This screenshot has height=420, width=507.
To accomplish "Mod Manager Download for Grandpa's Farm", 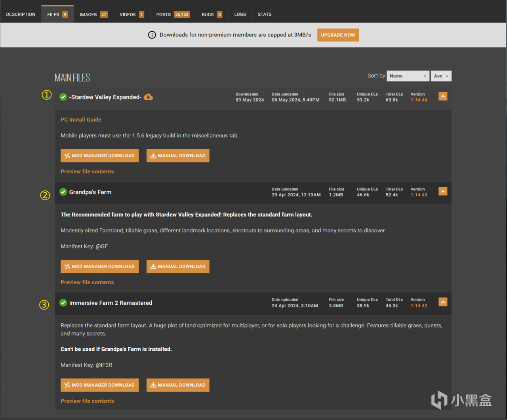I will [99, 266].
